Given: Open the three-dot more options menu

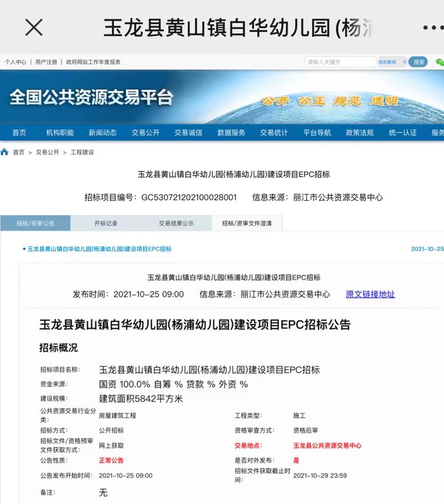Looking at the screenshot, I should 432,28.
